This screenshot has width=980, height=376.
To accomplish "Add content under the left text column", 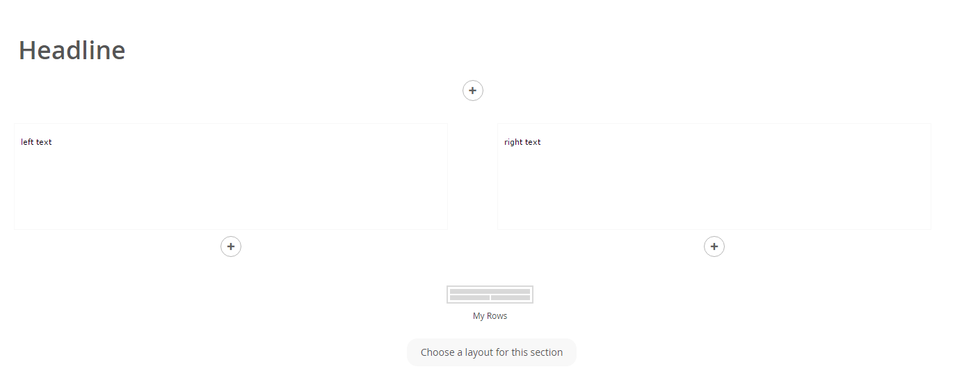I will tap(231, 246).
